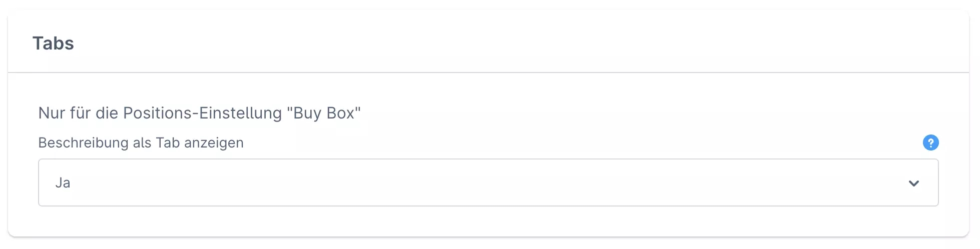This screenshot has height=249, width=980.
Task: Click the "Buy Box" text in the heading
Action: pos(324,113)
